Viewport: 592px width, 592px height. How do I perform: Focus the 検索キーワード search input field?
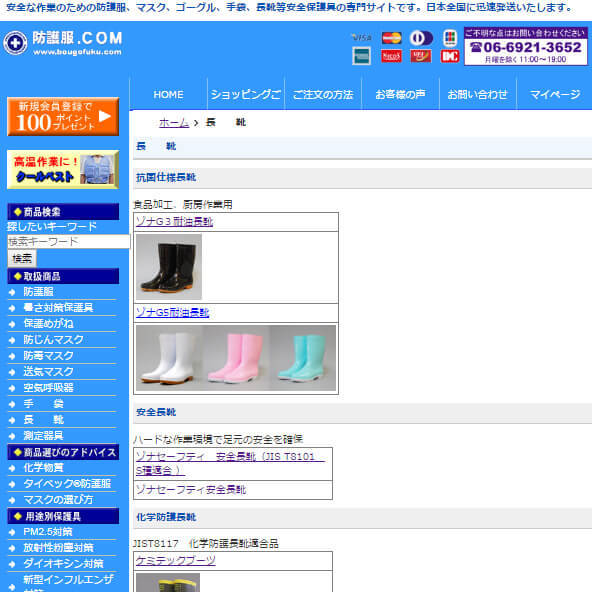click(x=68, y=241)
